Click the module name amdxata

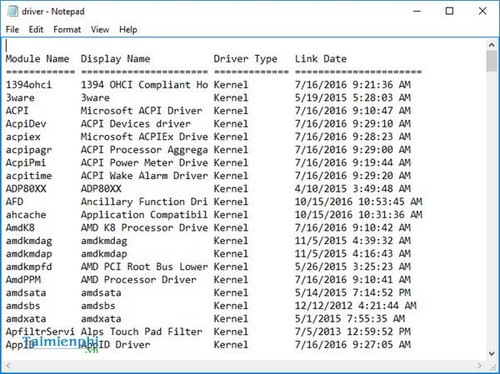[26, 319]
